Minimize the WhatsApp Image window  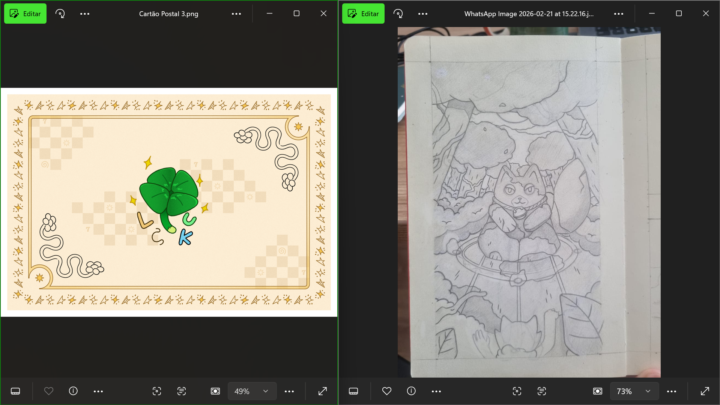pyautogui.click(x=652, y=13)
